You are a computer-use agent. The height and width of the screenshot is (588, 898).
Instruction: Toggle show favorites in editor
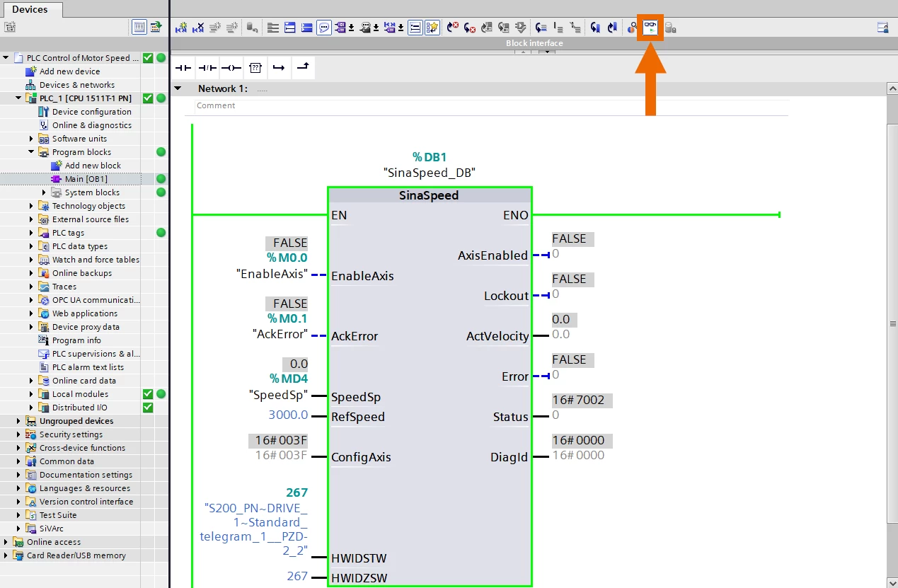click(x=432, y=28)
